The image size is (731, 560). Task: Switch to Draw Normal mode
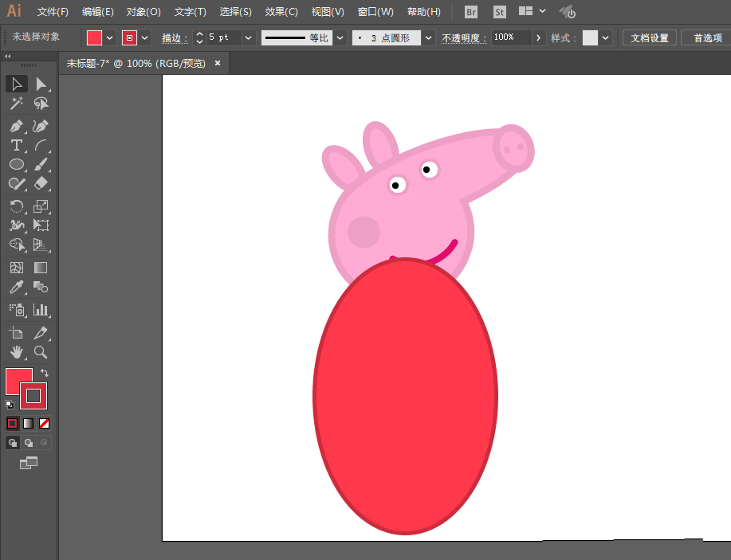(x=13, y=443)
